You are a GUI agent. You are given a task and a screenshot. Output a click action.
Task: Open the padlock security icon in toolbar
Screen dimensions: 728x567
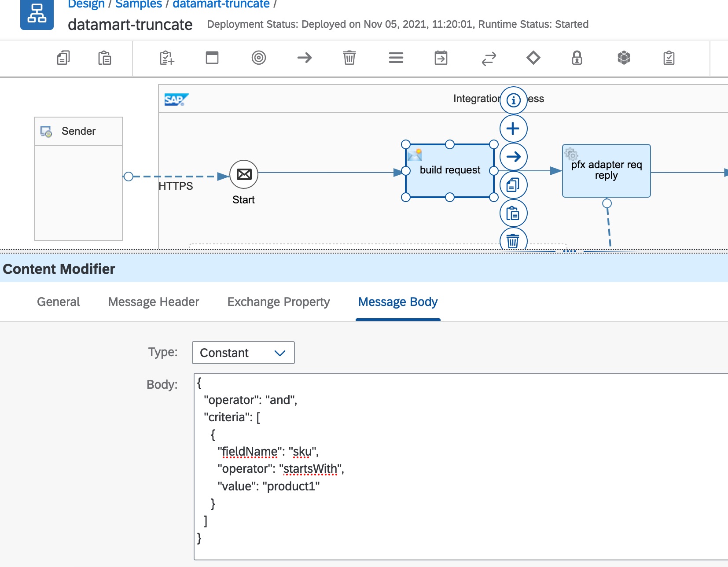[x=577, y=58]
